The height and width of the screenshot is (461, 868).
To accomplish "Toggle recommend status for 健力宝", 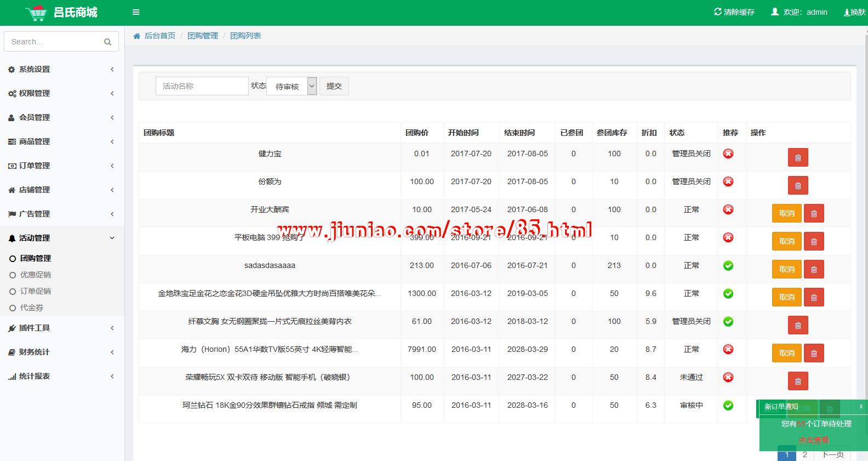I will pos(728,154).
